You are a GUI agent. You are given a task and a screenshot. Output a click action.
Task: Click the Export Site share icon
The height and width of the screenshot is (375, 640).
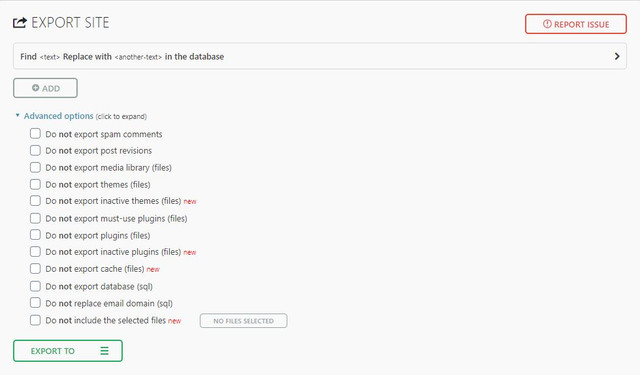(x=20, y=22)
